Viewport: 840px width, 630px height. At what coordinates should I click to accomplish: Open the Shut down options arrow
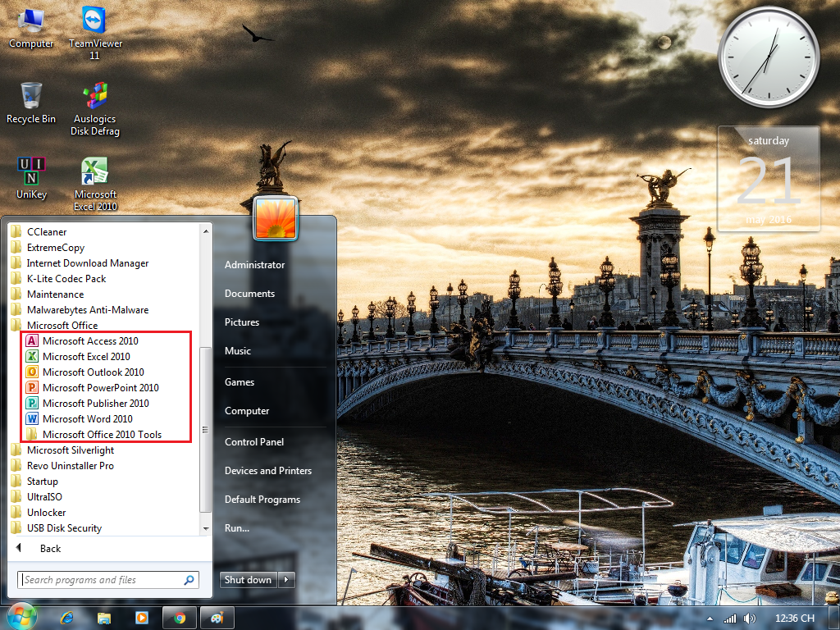click(x=286, y=580)
